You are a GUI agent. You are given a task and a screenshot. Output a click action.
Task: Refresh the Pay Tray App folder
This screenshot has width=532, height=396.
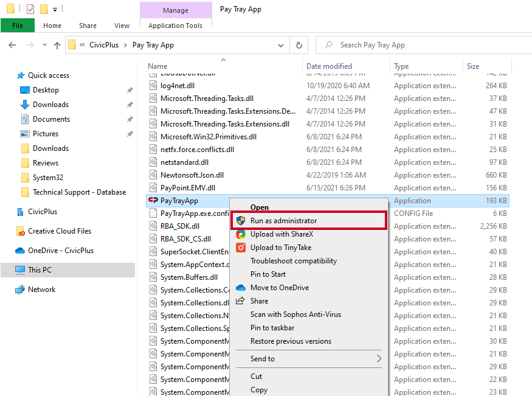[x=299, y=45]
